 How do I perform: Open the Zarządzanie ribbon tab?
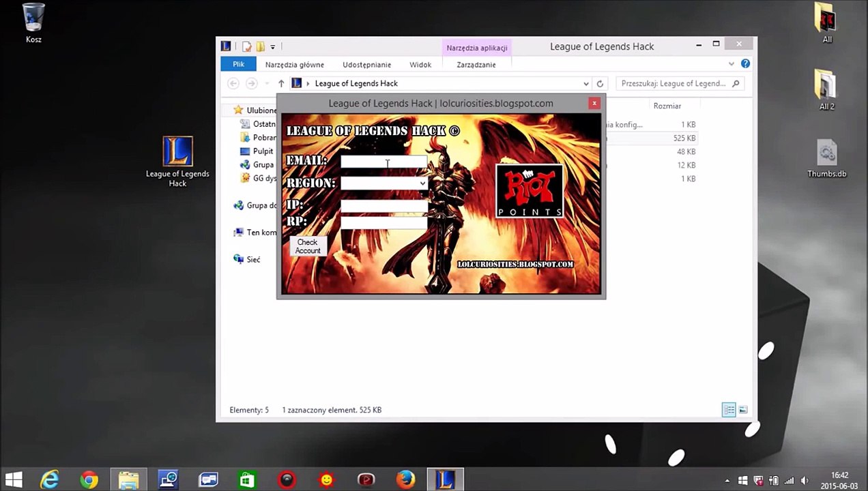click(x=476, y=64)
